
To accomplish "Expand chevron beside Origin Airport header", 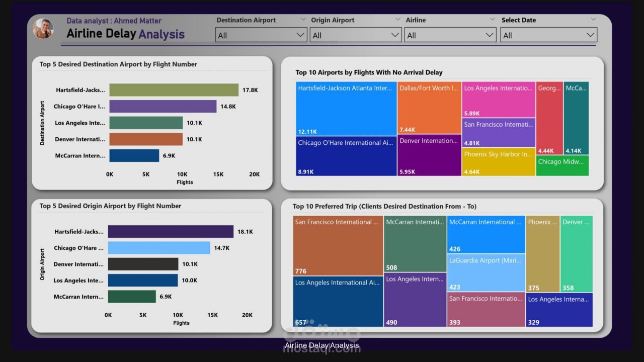I will click(397, 20).
